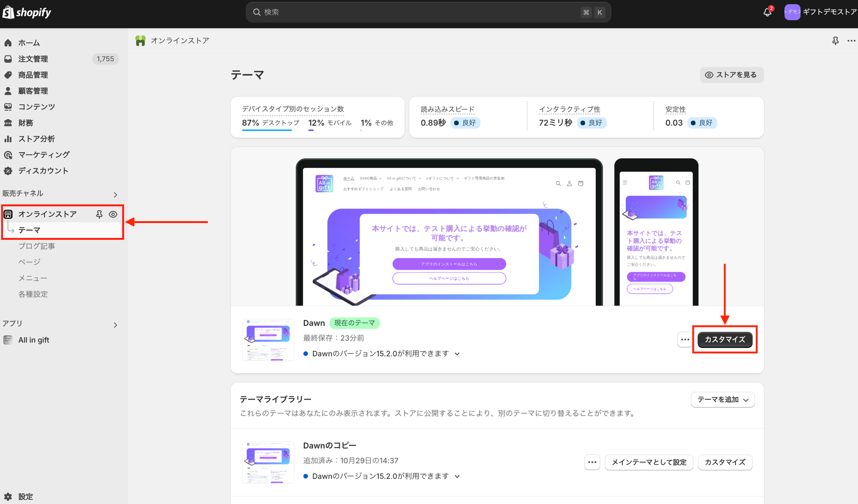Click メインテーマとして設定 for Dawnのコピー
858x504 pixels.
point(649,462)
